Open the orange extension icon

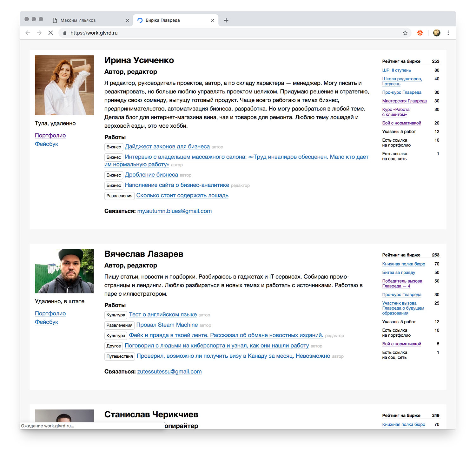point(420,33)
